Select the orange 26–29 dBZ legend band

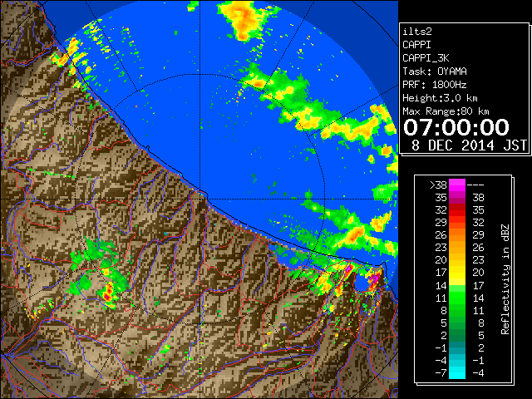[x=457, y=234]
